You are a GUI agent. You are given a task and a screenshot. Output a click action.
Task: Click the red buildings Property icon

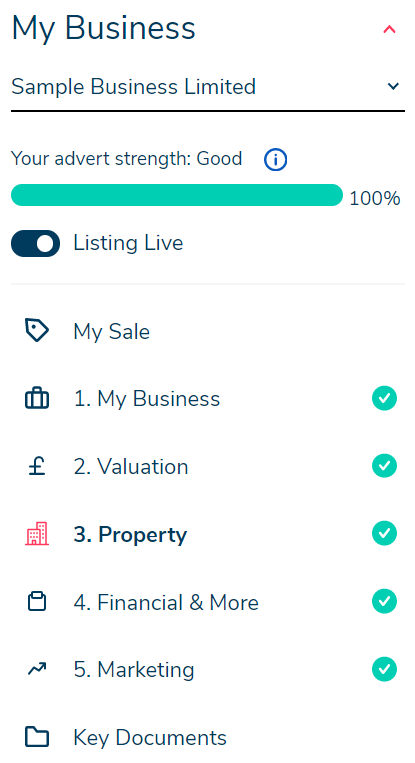36,534
